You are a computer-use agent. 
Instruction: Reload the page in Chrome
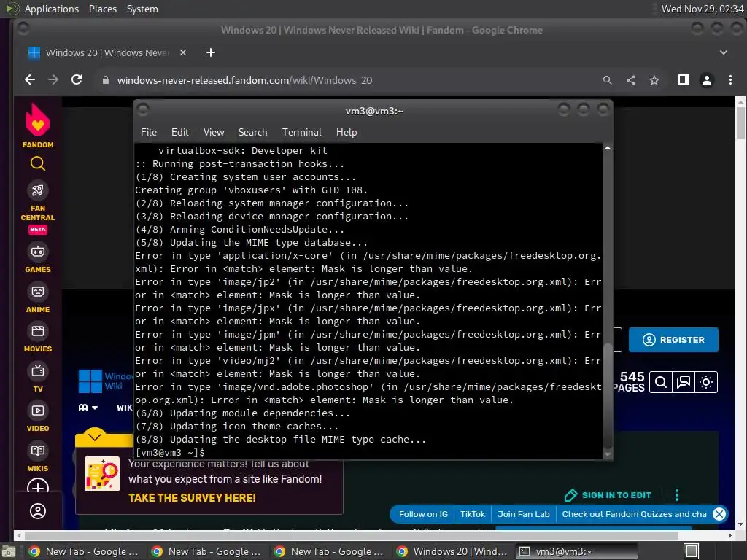76,80
